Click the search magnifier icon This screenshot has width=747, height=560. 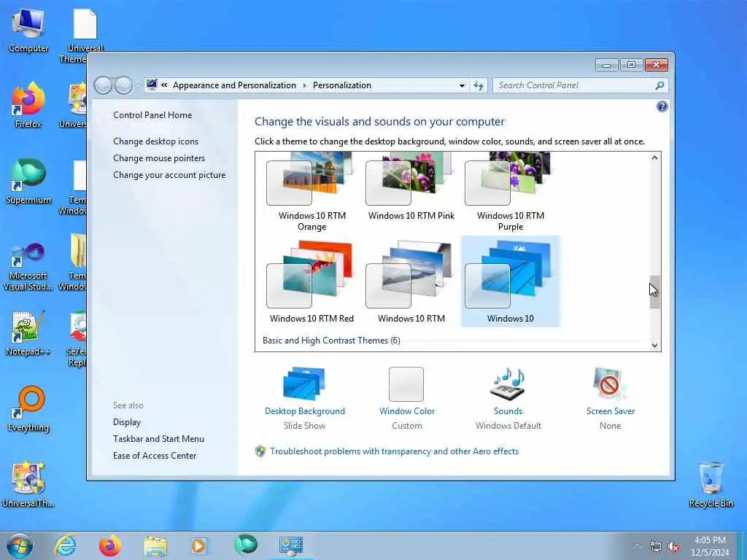(x=659, y=85)
